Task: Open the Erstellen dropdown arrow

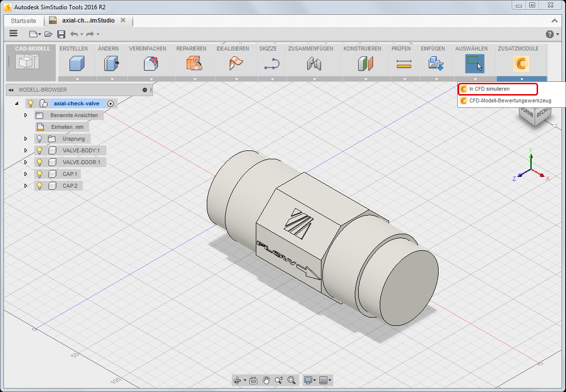Action: 76,79
